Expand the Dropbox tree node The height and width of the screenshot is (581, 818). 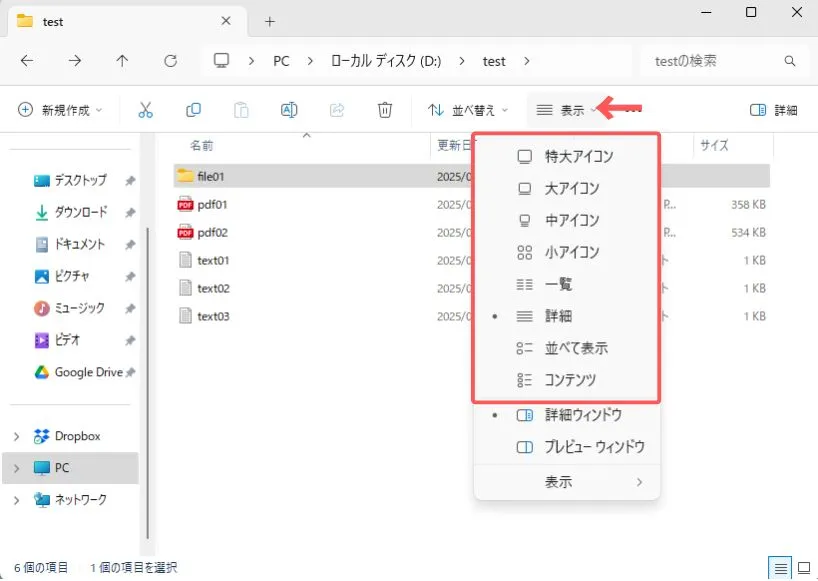[x=16, y=436]
